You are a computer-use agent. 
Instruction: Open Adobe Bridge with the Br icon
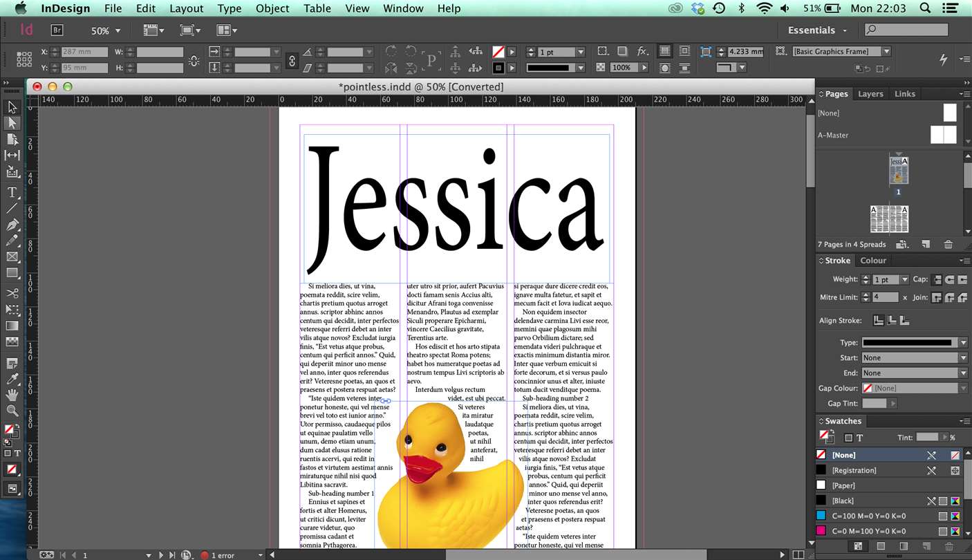[x=57, y=30]
